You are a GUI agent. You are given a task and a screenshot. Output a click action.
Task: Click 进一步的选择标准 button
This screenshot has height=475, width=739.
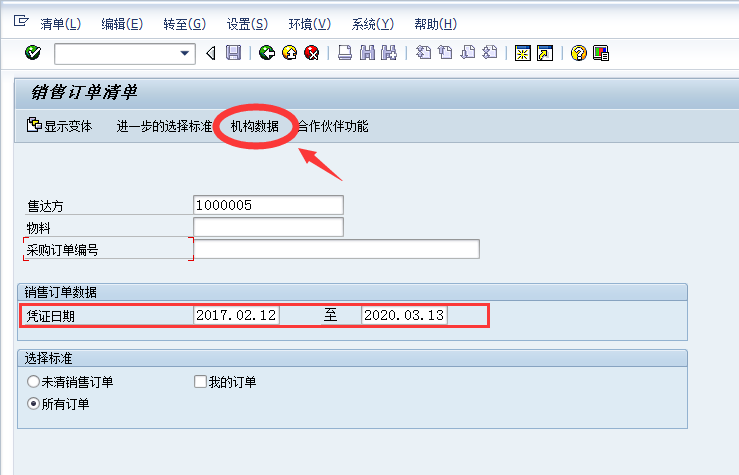(x=164, y=126)
